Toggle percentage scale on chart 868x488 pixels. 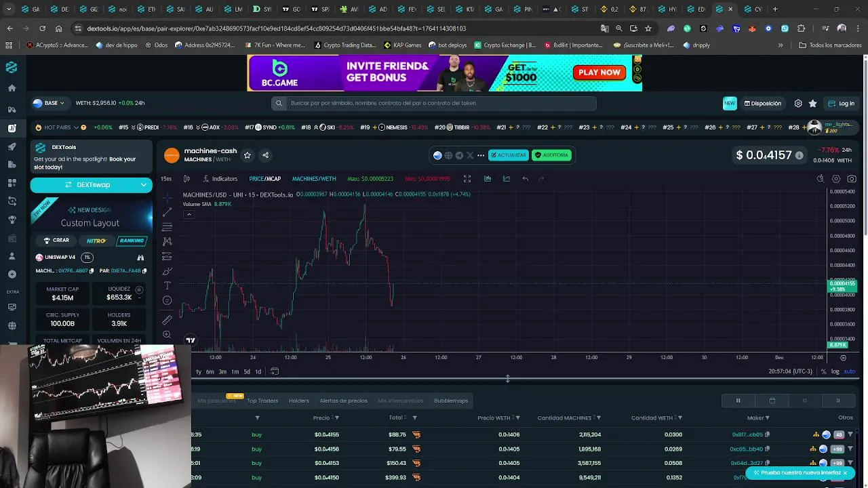click(823, 371)
